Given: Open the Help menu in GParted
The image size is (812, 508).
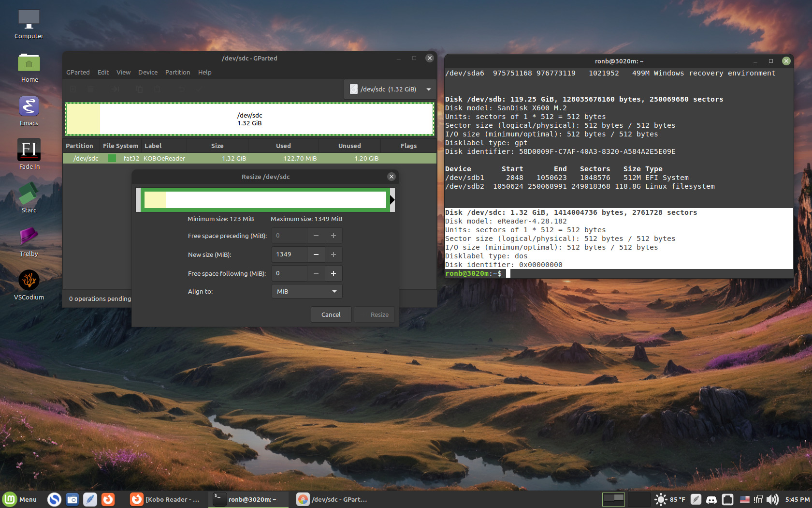Looking at the screenshot, I should pos(204,72).
